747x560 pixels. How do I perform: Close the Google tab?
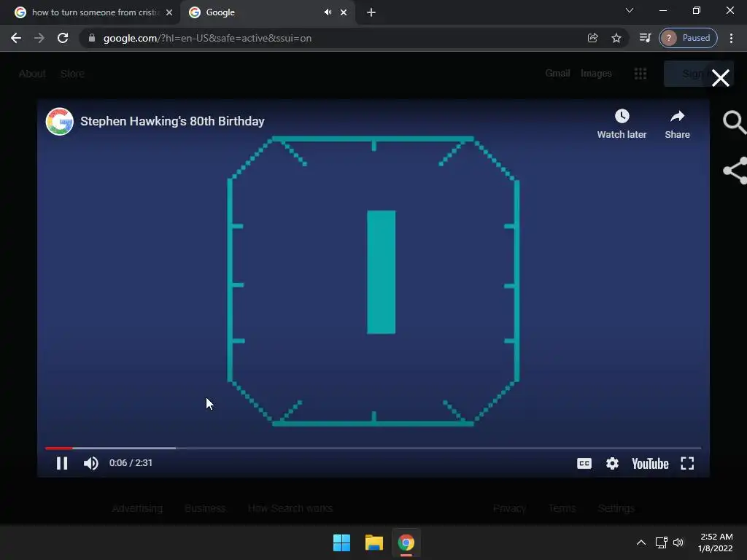[344, 12]
